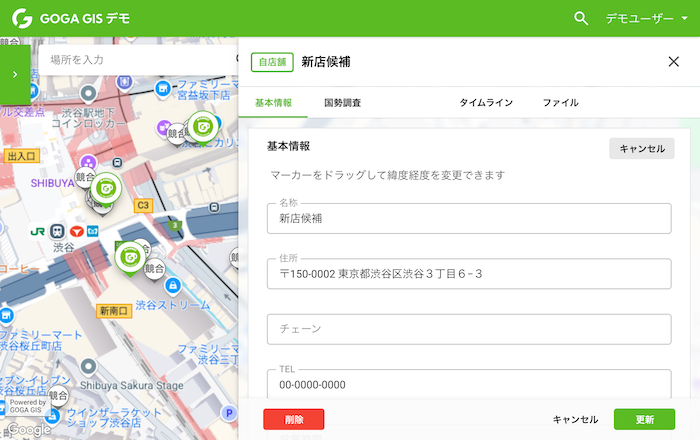This screenshot has width=700, height=440.
Task: Click the gray キャンセル button beside 基本情報
Action: click(642, 149)
